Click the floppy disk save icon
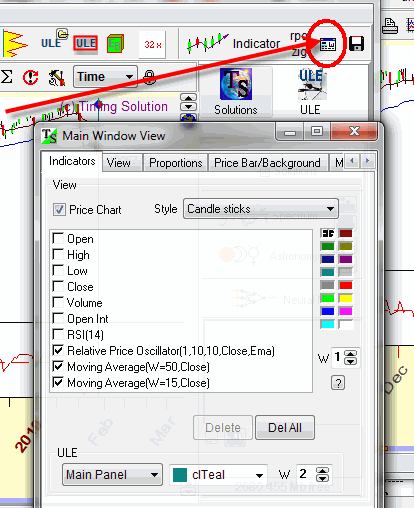Screen dimensions: 414x508 (x=356, y=44)
